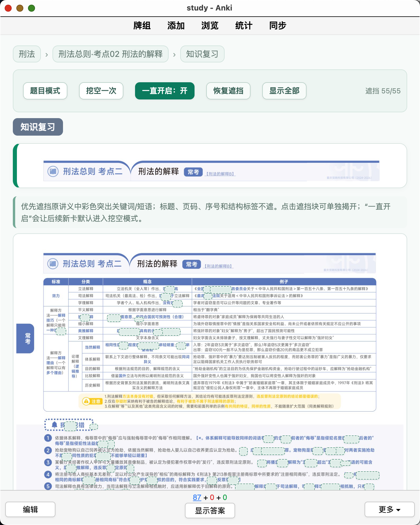Click the 文理解释 table cell
Screen dimensions: 420x525
(x=86, y=338)
